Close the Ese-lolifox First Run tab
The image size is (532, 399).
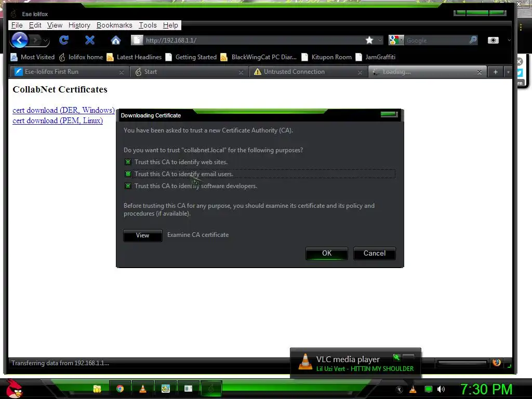122,72
